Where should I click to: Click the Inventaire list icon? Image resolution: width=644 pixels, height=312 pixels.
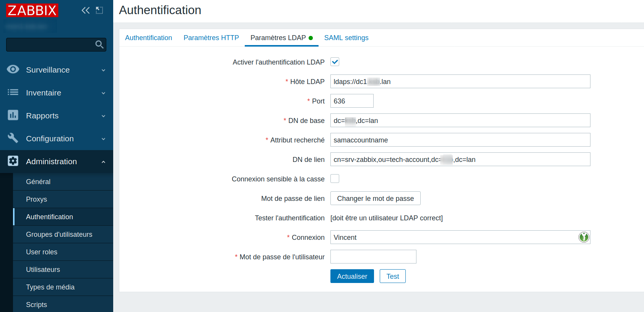click(13, 92)
